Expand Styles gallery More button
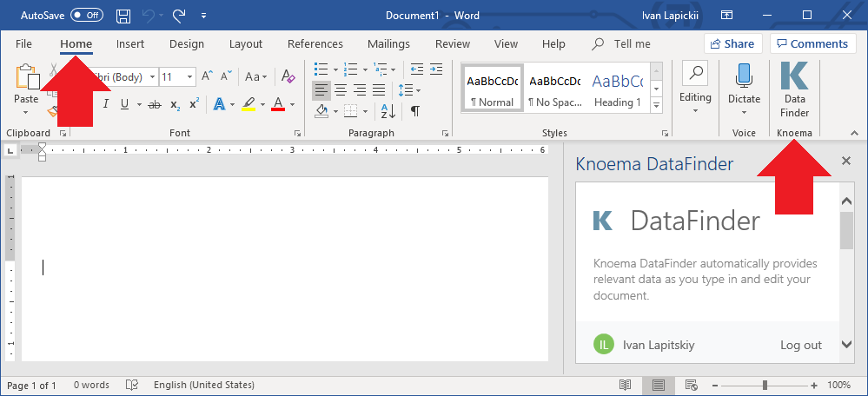 click(x=657, y=104)
